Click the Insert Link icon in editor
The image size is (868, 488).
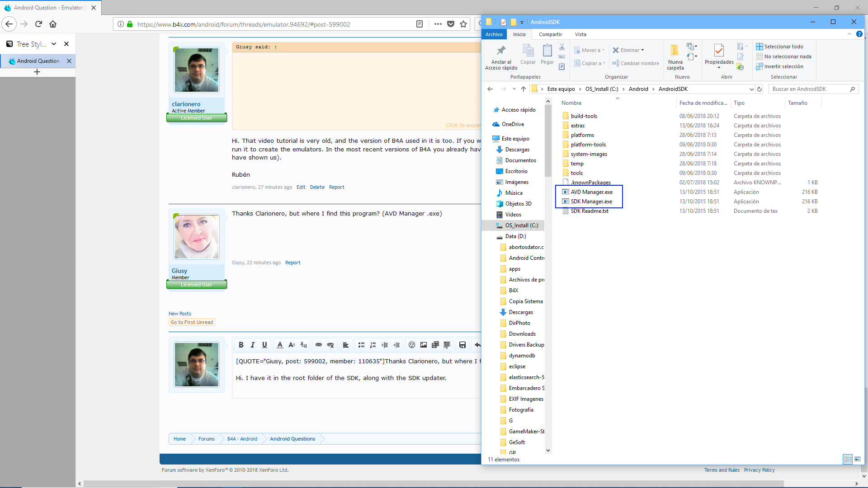tap(319, 344)
